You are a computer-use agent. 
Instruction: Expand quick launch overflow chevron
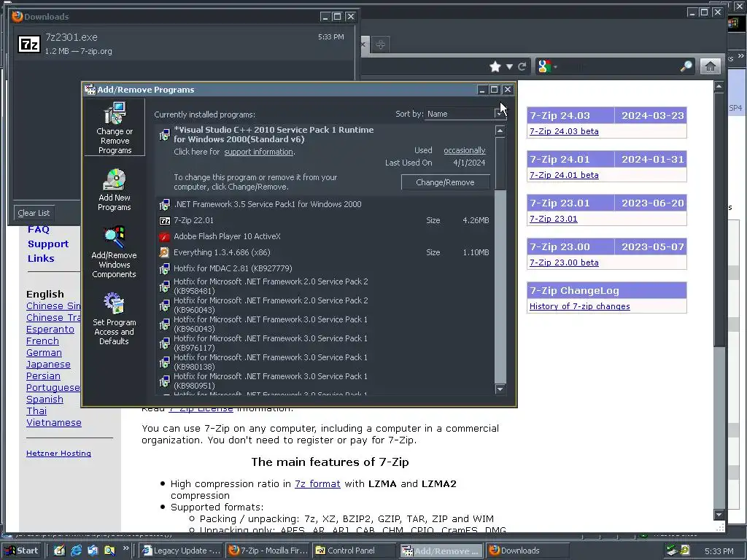click(125, 548)
